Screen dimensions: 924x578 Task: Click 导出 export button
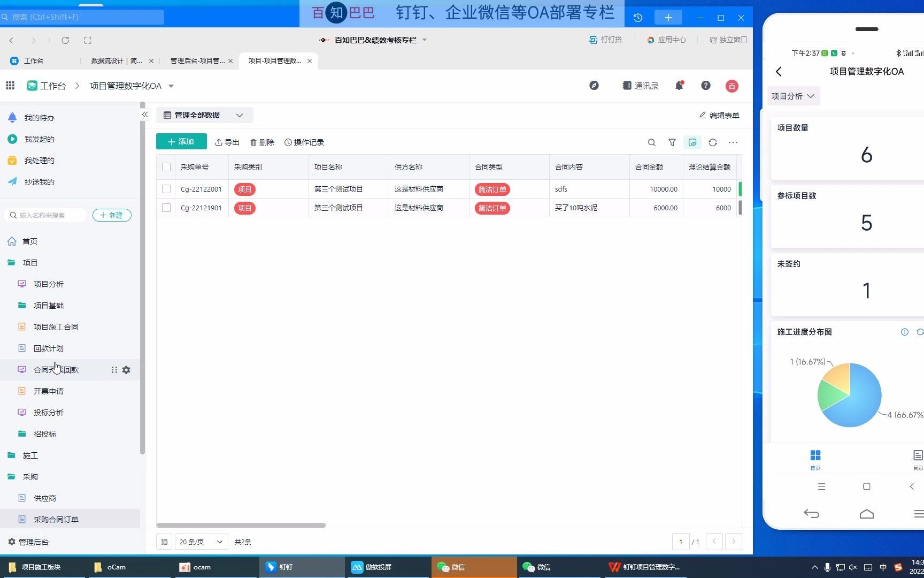click(227, 142)
